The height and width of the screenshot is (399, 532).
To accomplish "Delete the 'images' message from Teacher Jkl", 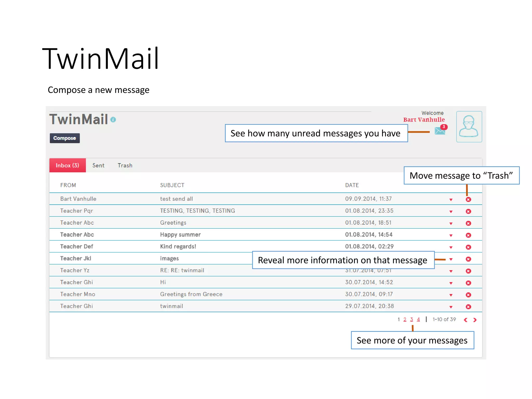I will [468, 259].
